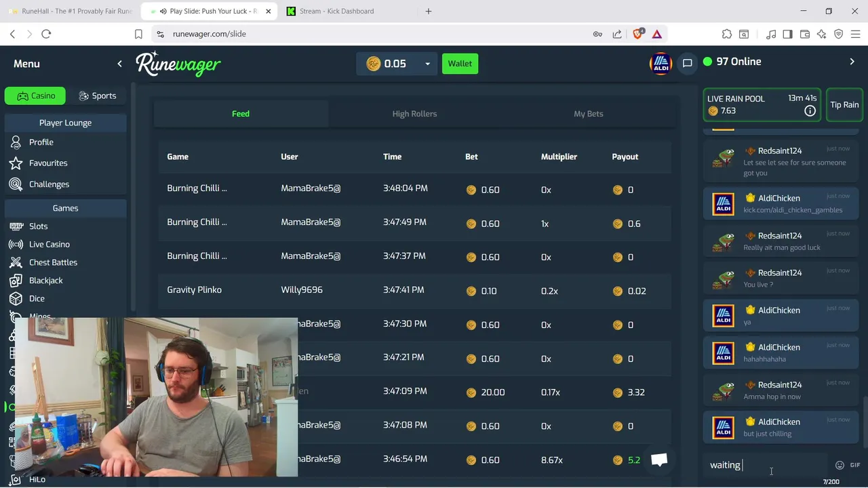The image size is (868, 488).
Task: Click Willy9696 user in feed
Action: click(x=302, y=290)
